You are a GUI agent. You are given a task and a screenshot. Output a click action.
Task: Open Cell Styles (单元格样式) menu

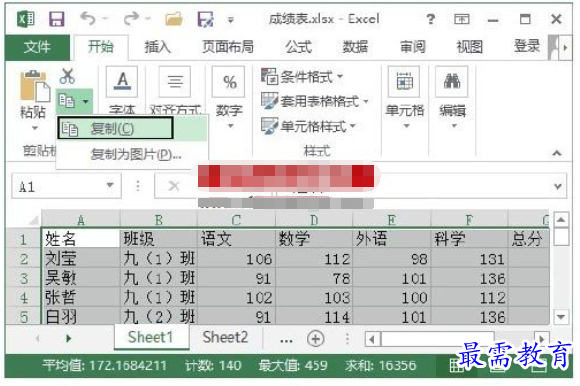[308, 126]
